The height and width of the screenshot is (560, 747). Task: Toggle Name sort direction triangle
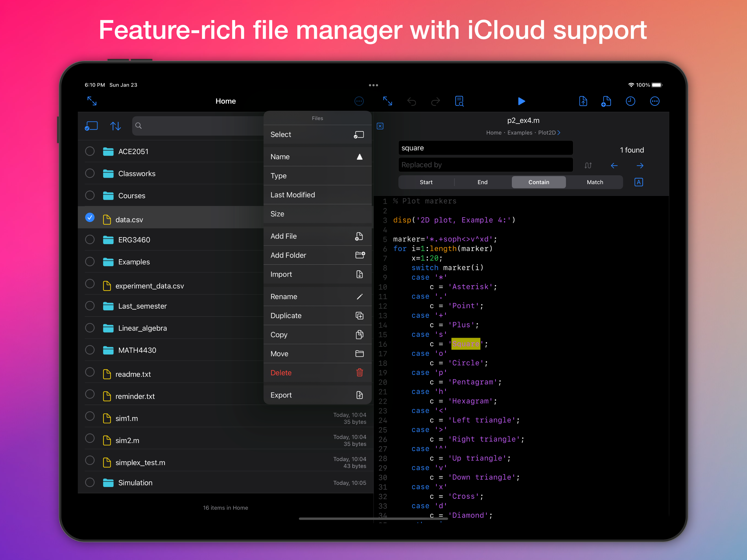360,157
